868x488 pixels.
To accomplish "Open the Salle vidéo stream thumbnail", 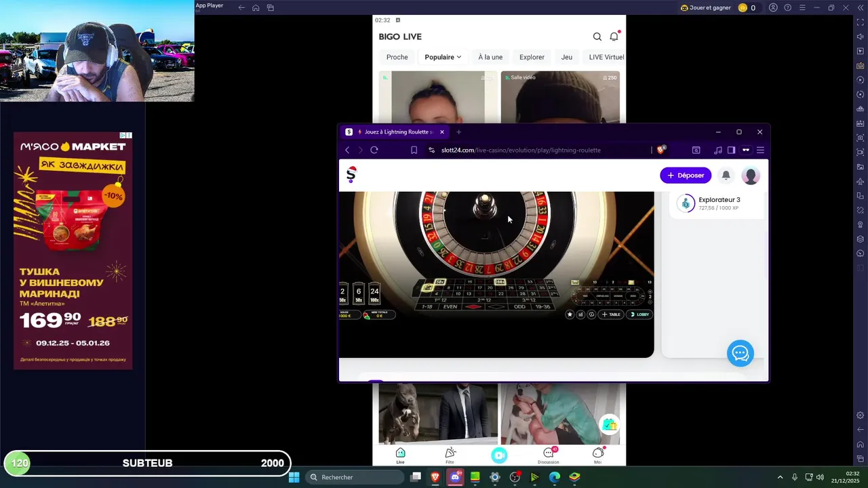I will point(560,97).
